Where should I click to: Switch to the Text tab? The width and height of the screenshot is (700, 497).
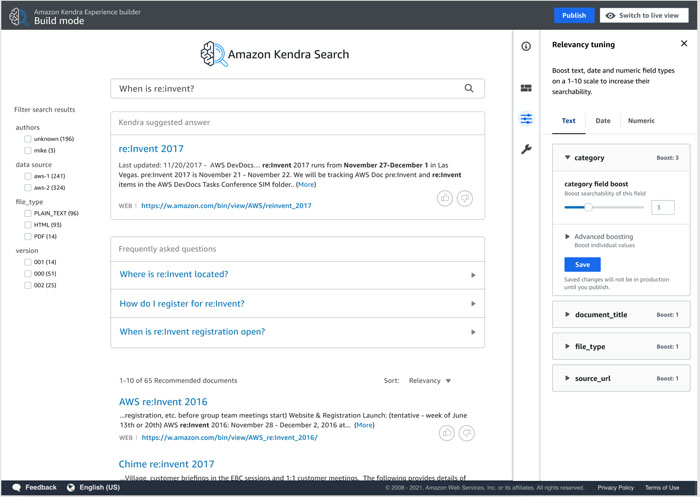click(x=568, y=121)
